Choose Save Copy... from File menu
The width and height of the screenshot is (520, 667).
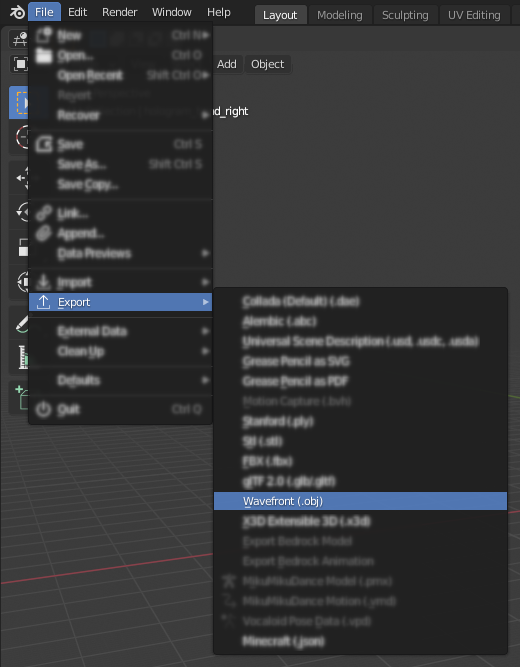click(x=121, y=184)
